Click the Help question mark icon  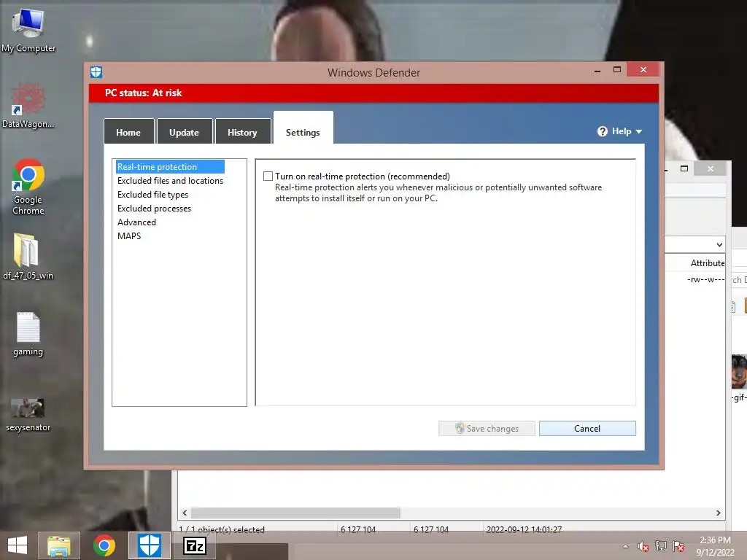pos(603,131)
